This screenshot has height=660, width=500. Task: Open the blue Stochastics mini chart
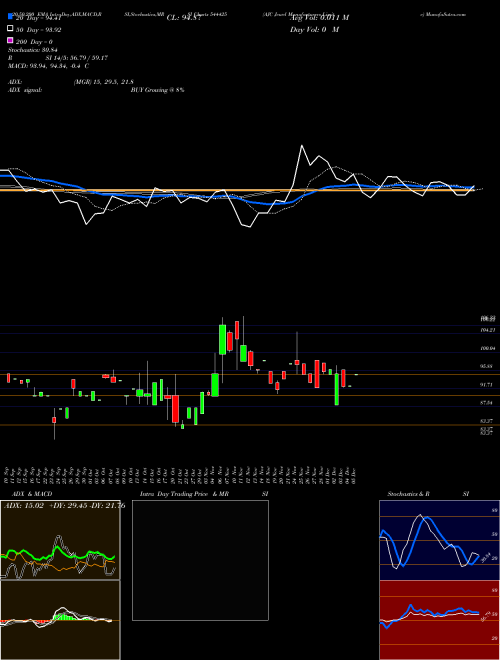click(439, 540)
